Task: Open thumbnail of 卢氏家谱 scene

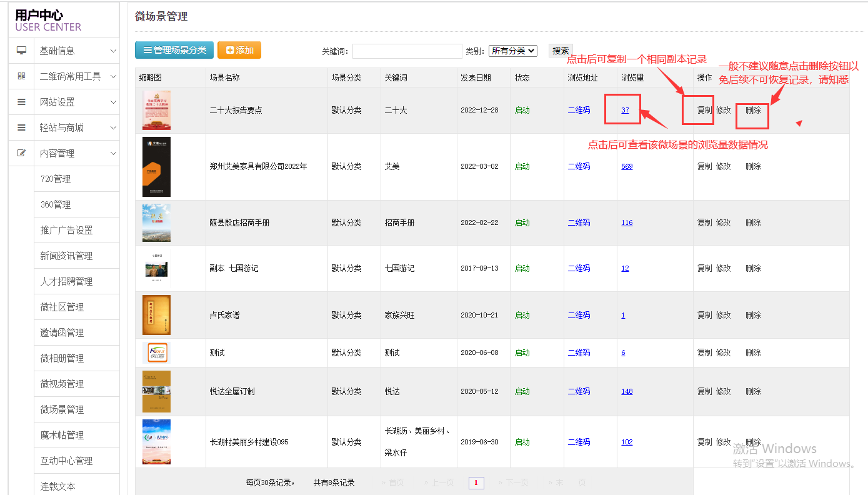Action: click(x=156, y=315)
